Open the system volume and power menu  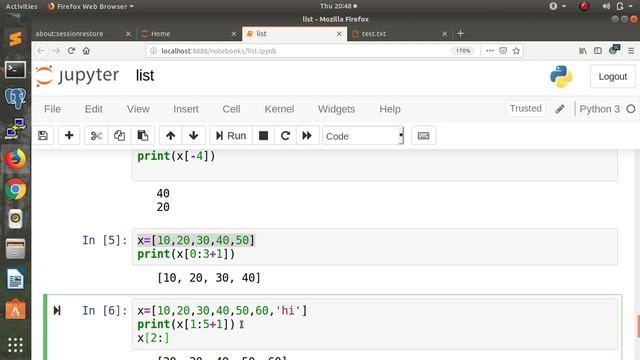617,6
